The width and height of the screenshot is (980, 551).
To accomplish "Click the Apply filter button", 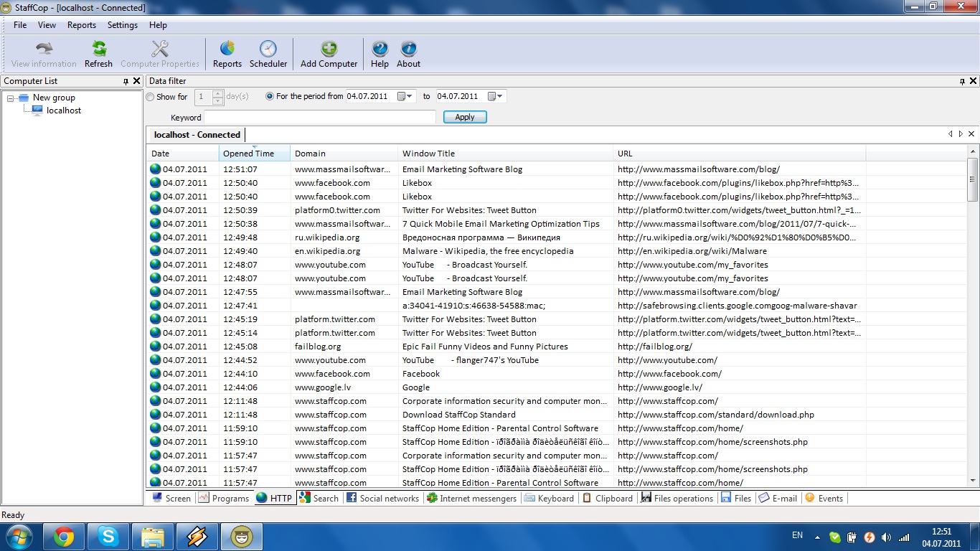I will click(x=465, y=117).
